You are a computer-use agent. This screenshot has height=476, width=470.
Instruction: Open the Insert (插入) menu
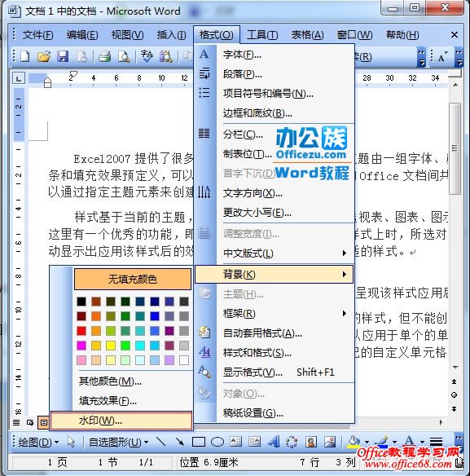(x=171, y=35)
